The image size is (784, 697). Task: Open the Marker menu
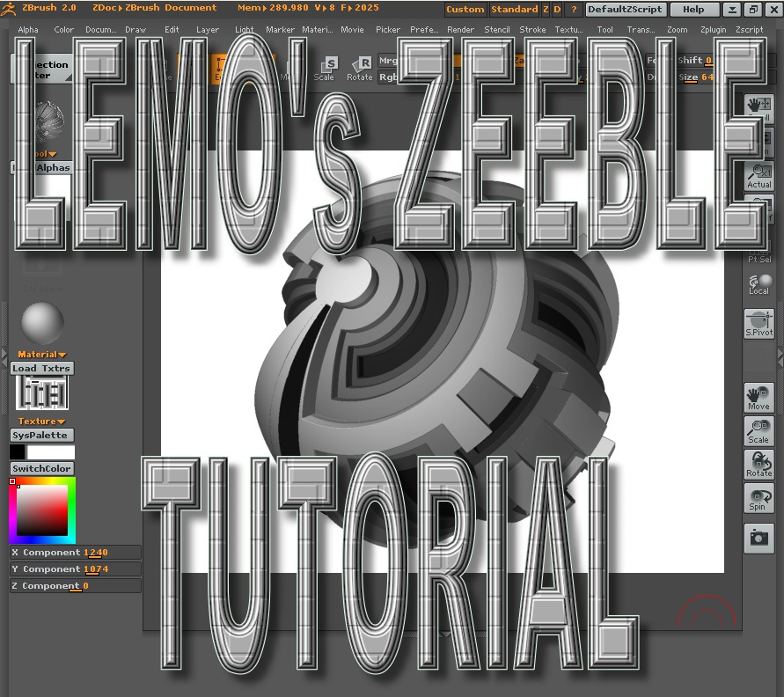(280, 30)
